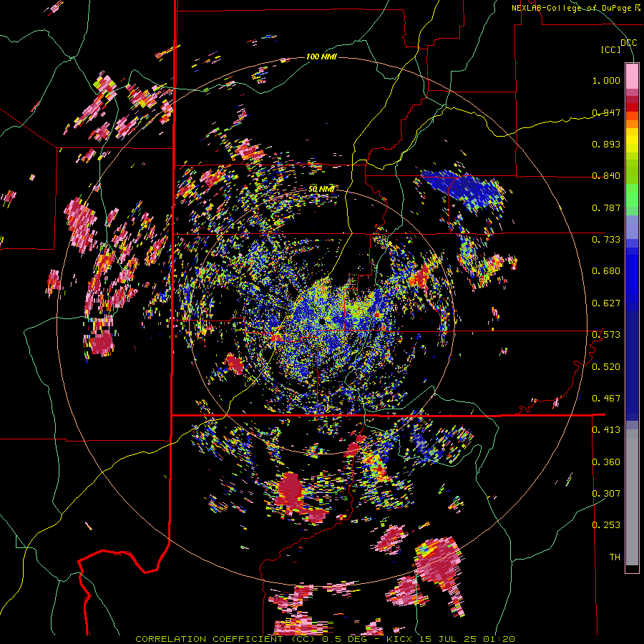This screenshot has width=644, height=644.
Task: Click the 50 NMI range ring label
Action: pyautogui.click(x=321, y=189)
